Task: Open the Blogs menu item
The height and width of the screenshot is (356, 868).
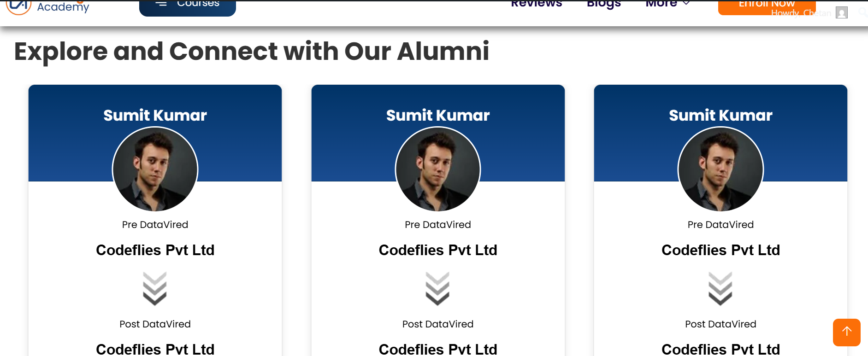Action: tap(604, 4)
